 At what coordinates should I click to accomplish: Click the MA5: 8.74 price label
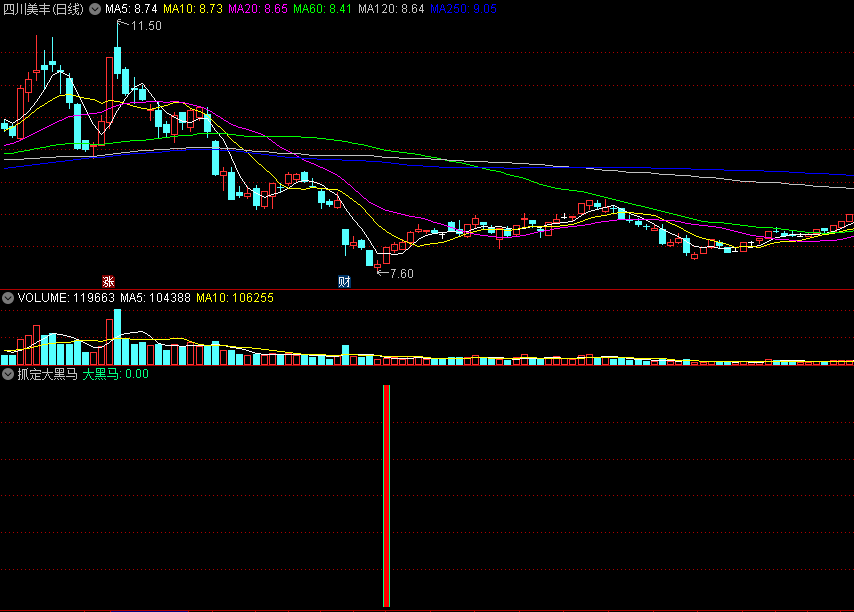[131, 9]
